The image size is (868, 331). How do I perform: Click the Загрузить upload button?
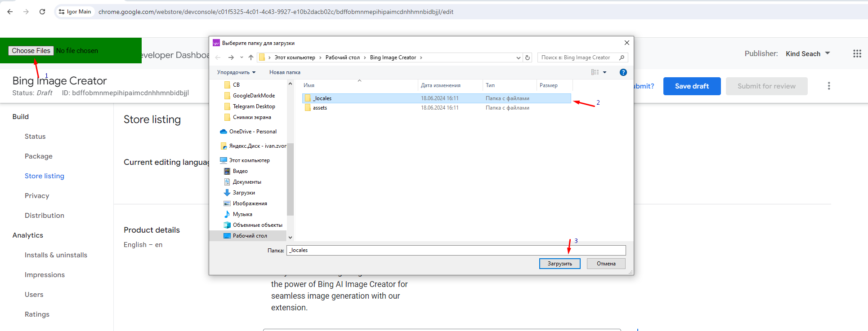[559, 264]
